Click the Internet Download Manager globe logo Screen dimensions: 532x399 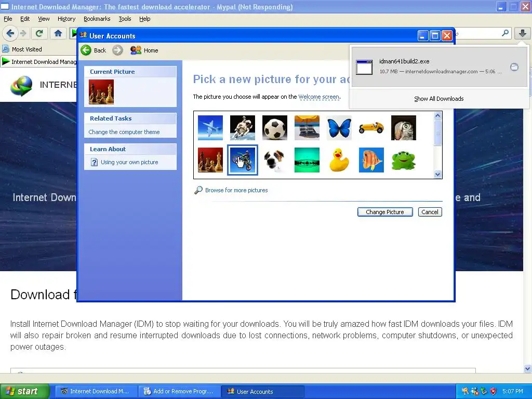pyautogui.click(x=21, y=86)
